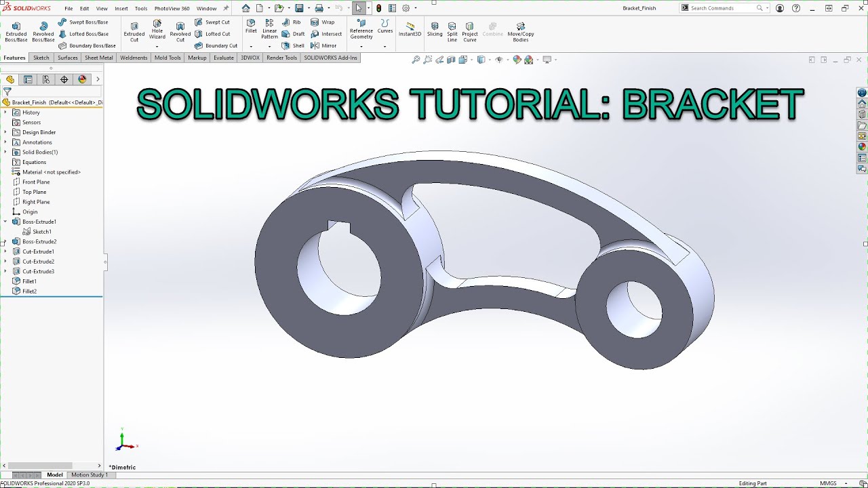Screen dimensions: 868x488
Task: Expand the Cut-Extrude3 node
Action: [5, 271]
